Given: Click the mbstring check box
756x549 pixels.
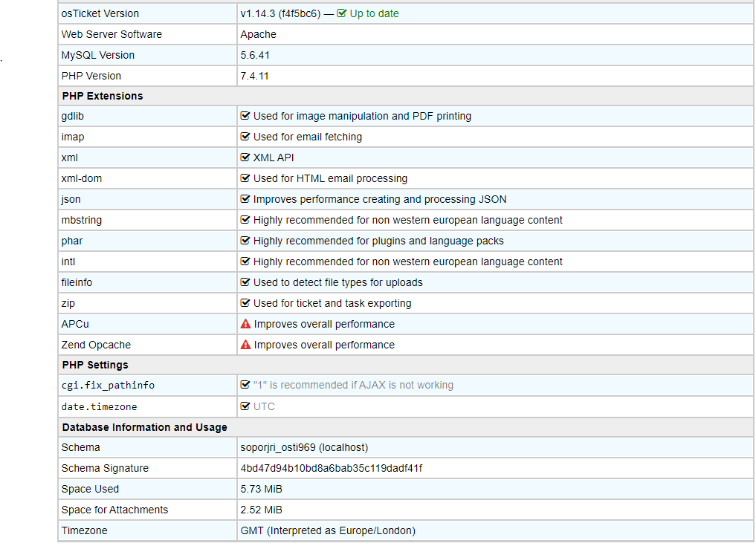Looking at the screenshot, I should coord(245,220).
